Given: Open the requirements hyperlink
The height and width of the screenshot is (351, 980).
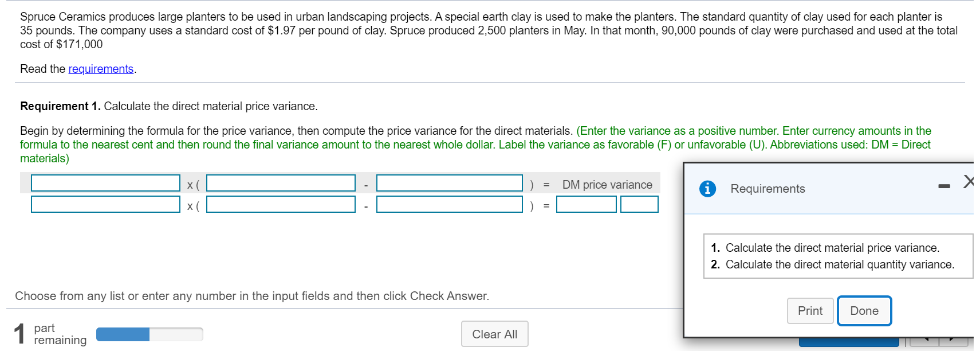Looking at the screenshot, I should click(101, 69).
